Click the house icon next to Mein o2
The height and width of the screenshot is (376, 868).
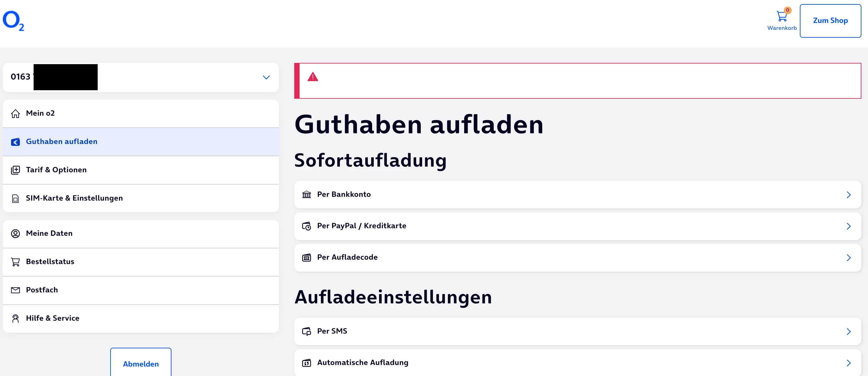(15, 113)
